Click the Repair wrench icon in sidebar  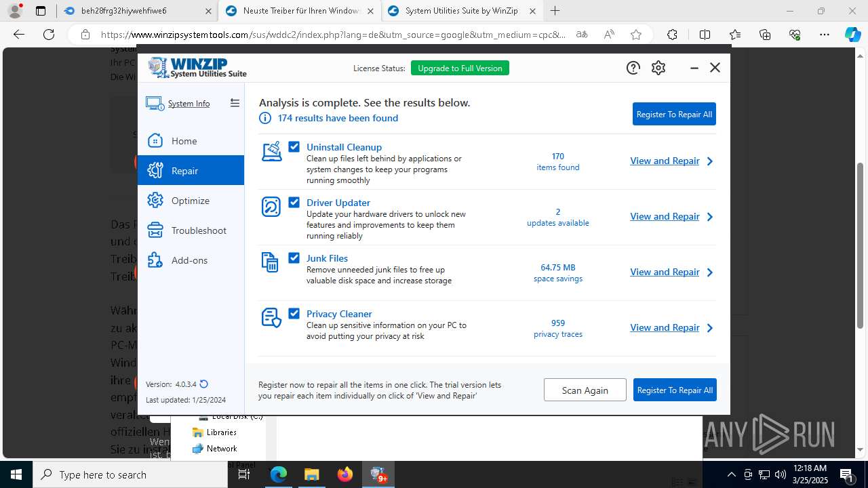pos(155,171)
